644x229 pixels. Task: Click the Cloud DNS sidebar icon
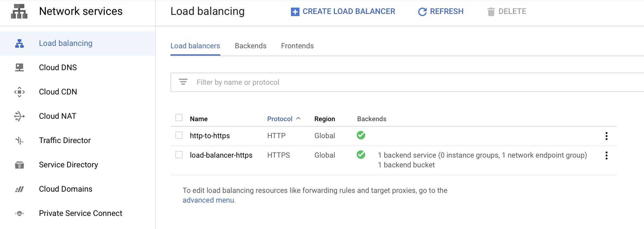[x=19, y=67]
